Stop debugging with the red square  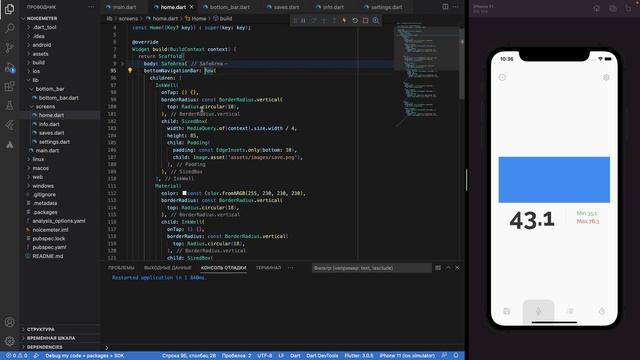(365, 20)
